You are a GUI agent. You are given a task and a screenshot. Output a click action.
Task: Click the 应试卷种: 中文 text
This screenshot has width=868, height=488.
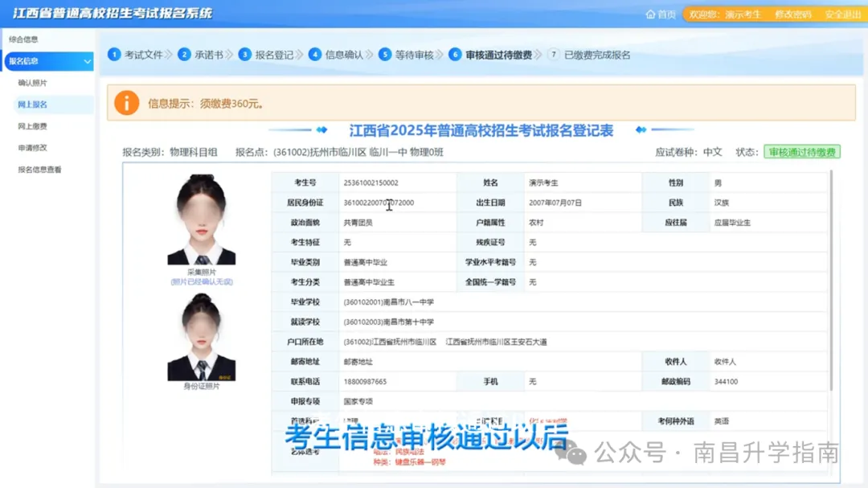[689, 152]
